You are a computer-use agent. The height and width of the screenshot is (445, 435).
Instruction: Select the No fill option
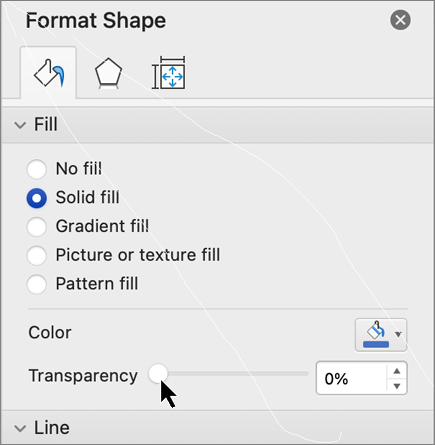pyautogui.click(x=37, y=169)
